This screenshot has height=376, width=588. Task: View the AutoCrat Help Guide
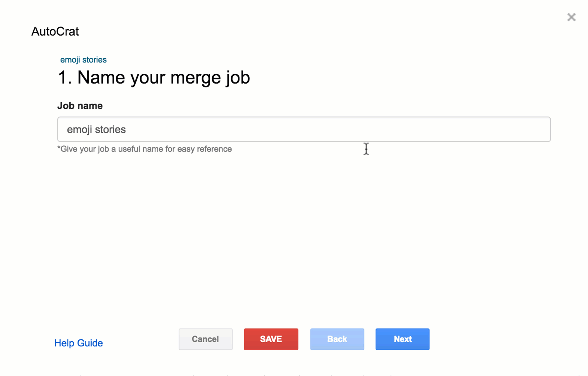(x=79, y=343)
